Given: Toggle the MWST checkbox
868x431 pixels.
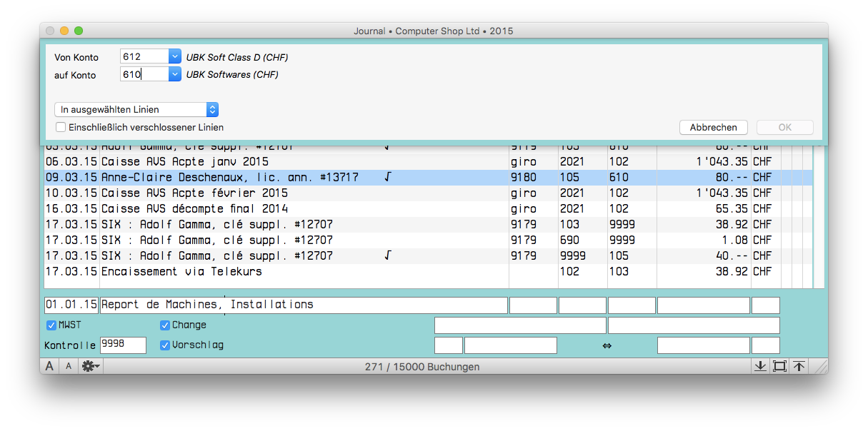Looking at the screenshot, I should (51, 325).
